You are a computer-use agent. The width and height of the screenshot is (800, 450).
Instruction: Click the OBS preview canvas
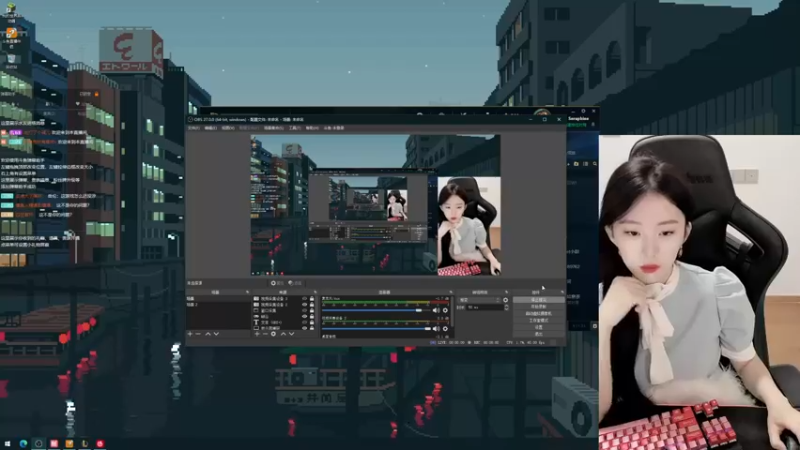click(376, 205)
